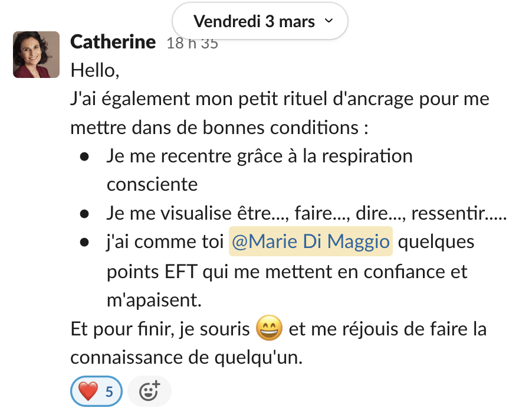Click the chevron next to Vendredi 3 mars
Viewport: 532px width, 411px height.
[x=329, y=21]
